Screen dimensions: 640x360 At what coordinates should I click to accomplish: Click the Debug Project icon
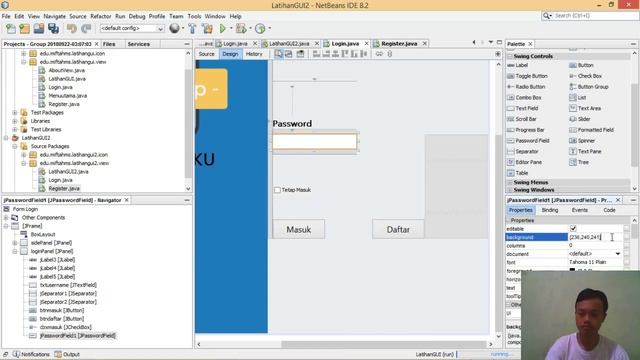tap(241, 28)
